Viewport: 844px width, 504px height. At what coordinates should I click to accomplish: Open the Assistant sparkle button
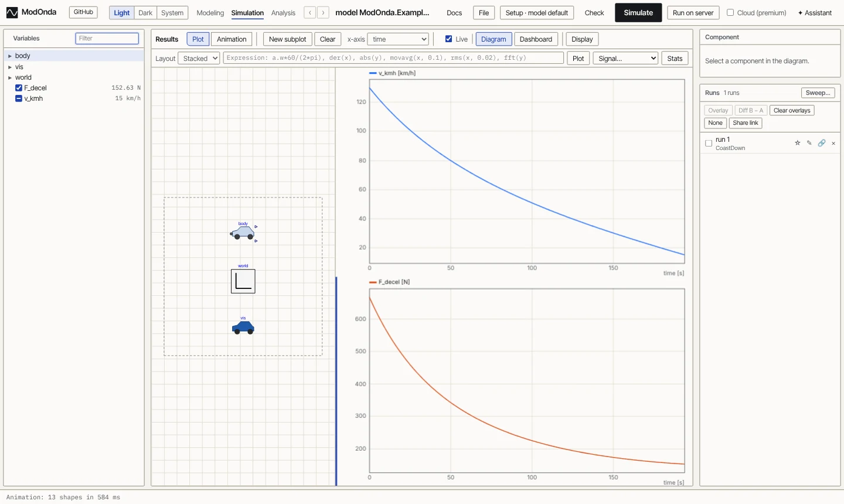815,12
